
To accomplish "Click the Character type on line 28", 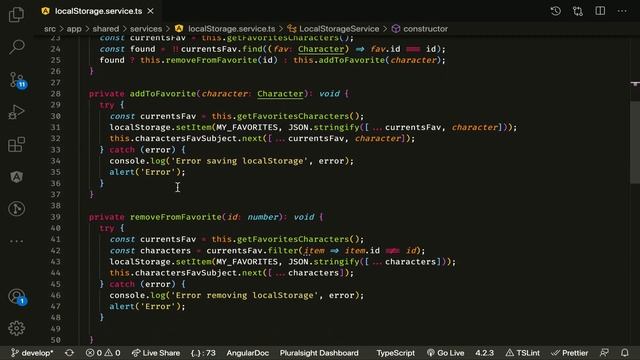I will [x=280, y=93].
